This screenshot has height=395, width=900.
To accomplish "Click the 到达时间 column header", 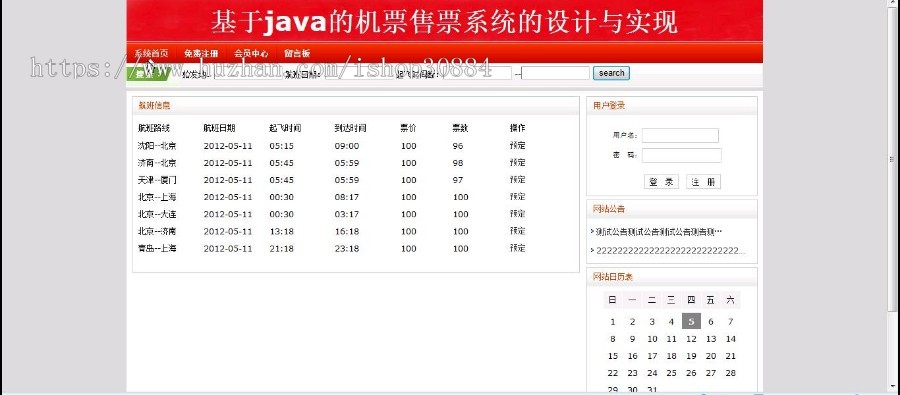I will pos(351,128).
